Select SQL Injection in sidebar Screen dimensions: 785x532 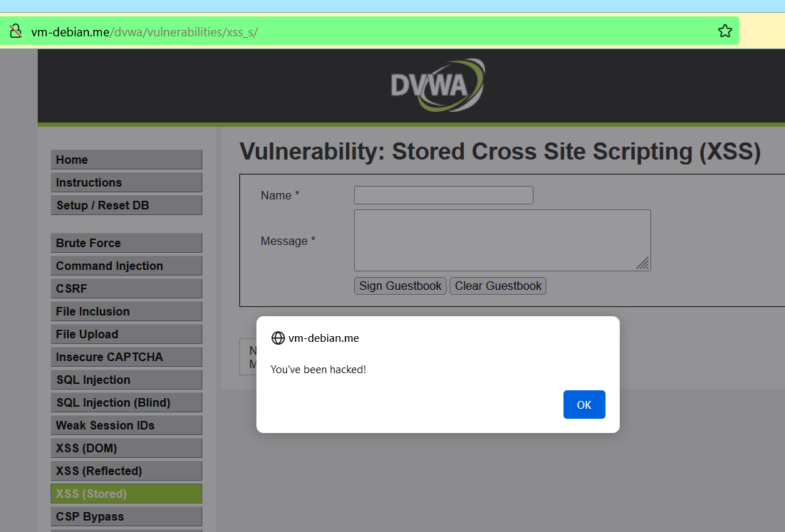tap(126, 380)
